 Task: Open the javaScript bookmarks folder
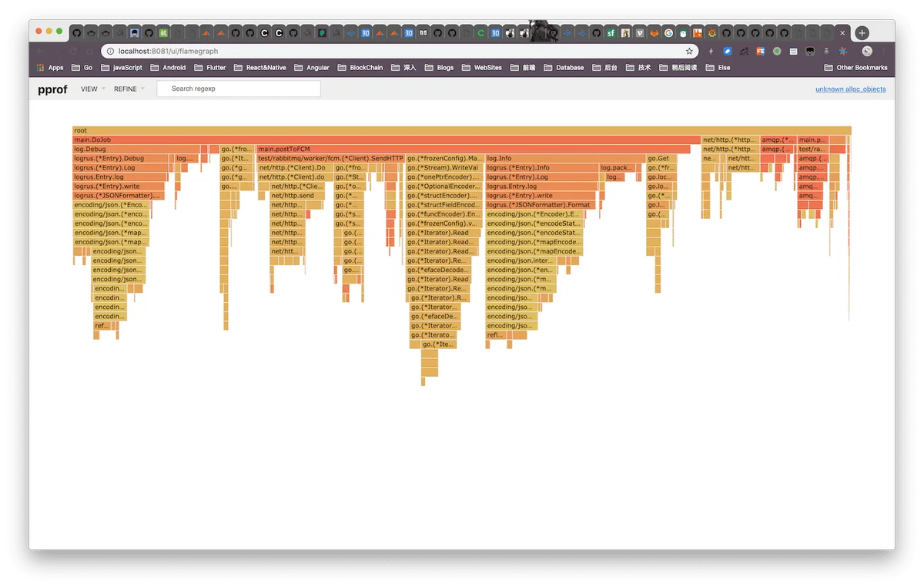122,68
